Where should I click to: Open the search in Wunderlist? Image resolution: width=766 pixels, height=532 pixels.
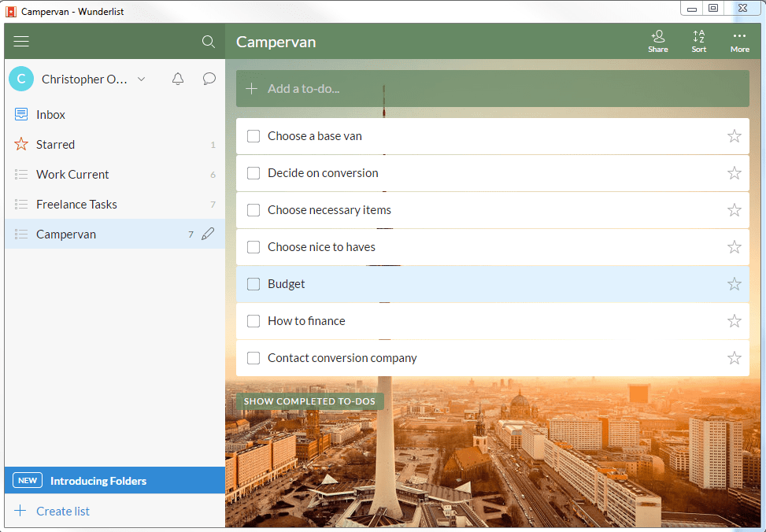coord(208,41)
